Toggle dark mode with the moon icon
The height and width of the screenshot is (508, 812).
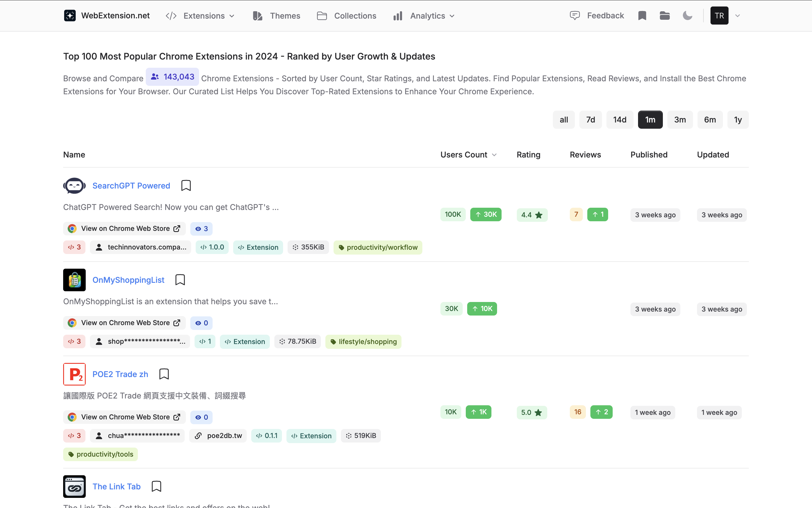pos(687,16)
